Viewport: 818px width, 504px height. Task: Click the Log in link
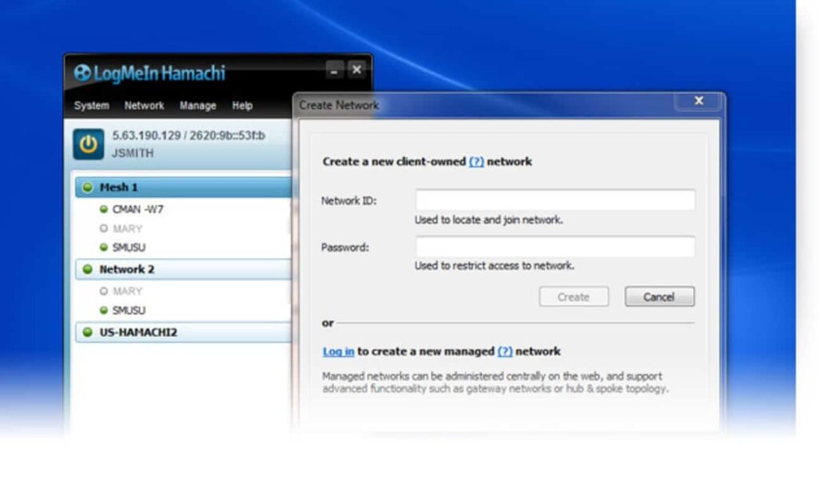click(338, 351)
